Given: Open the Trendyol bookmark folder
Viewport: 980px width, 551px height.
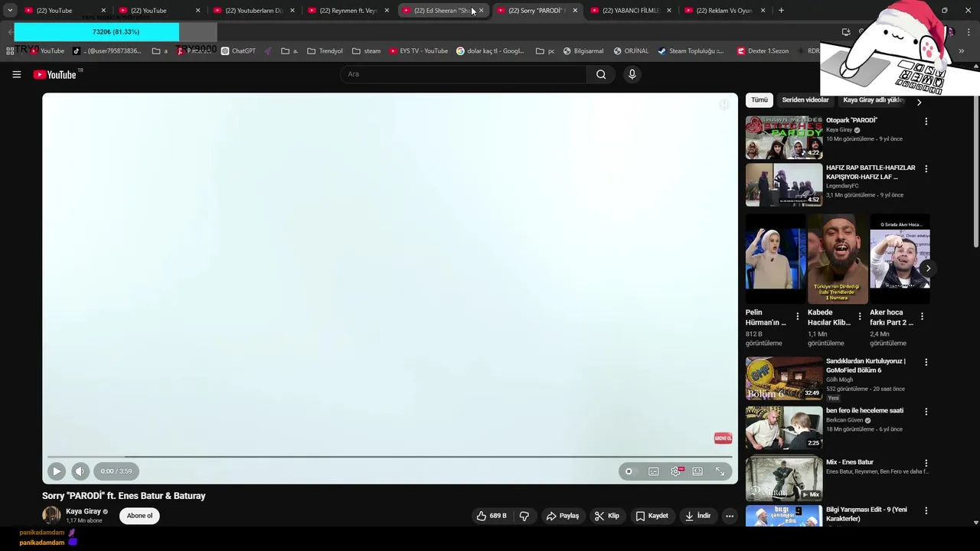Looking at the screenshot, I should (325, 51).
